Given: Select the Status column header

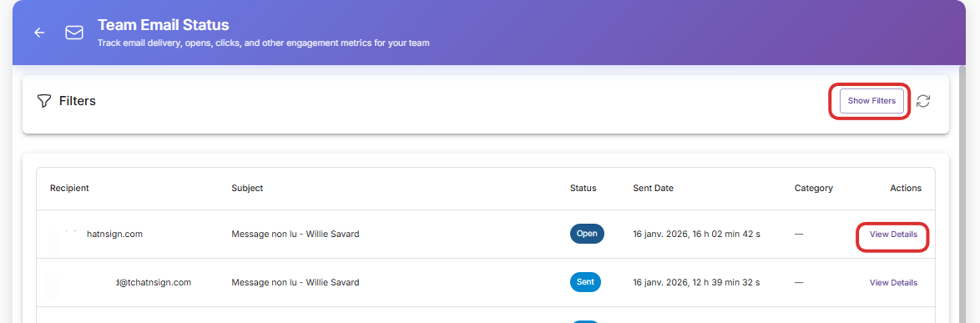Looking at the screenshot, I should 583,188.
